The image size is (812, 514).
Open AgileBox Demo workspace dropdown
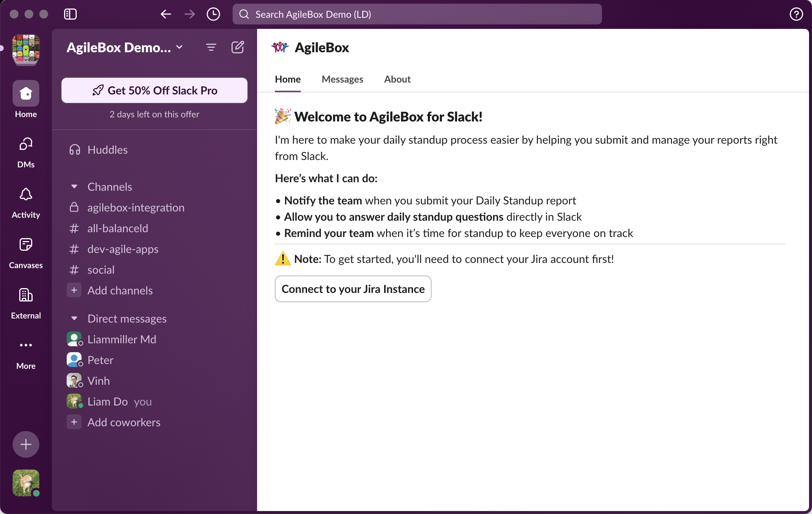point(124,47)
